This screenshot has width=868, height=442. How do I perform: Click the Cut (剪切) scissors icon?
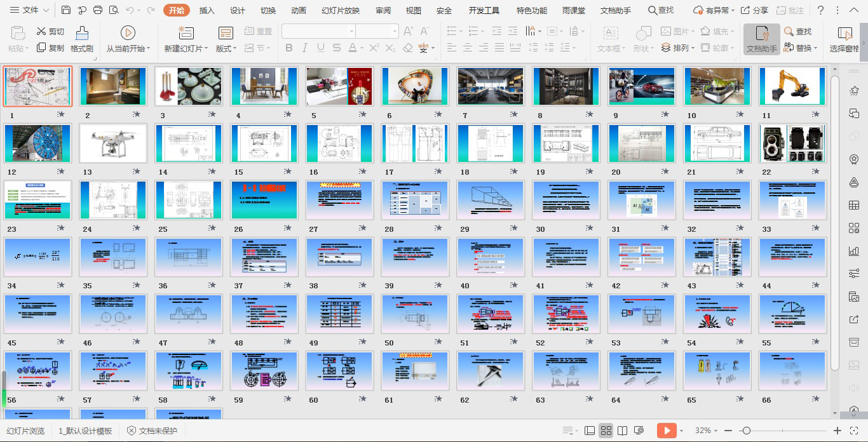(x=42, y=31)
